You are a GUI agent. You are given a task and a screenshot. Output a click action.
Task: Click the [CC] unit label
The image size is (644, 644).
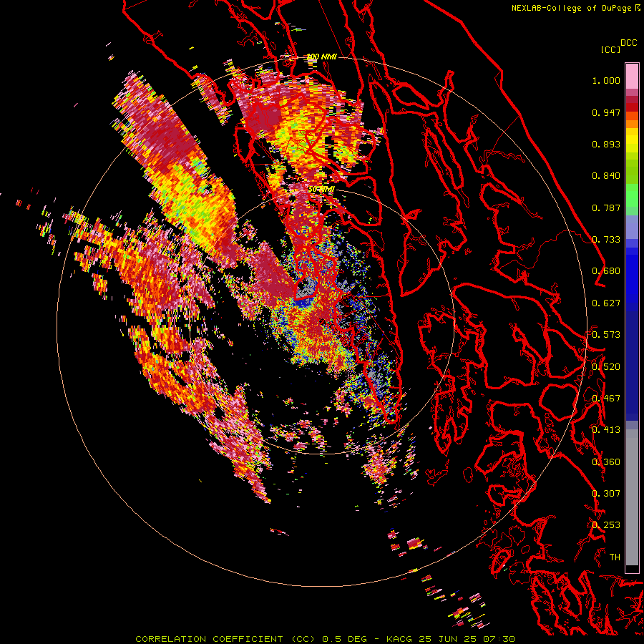(x=610, y=49)
